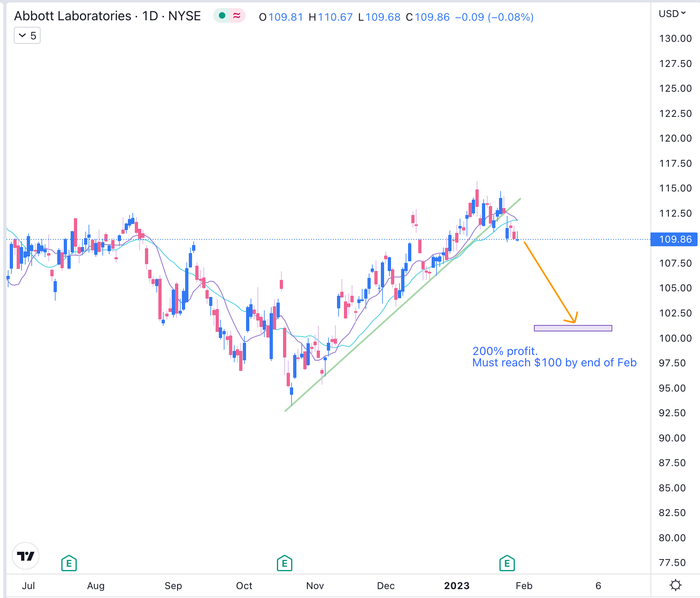Open the January earnings E marker

(507, 563)
